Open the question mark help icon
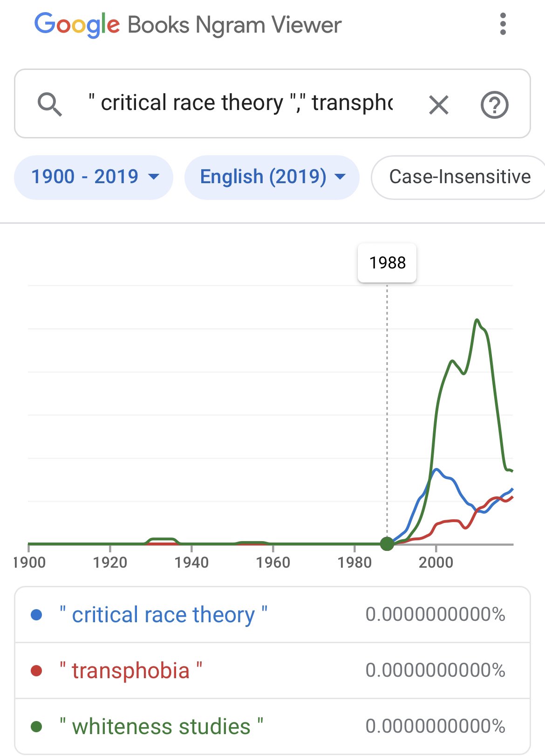 [x=494, y=105]
